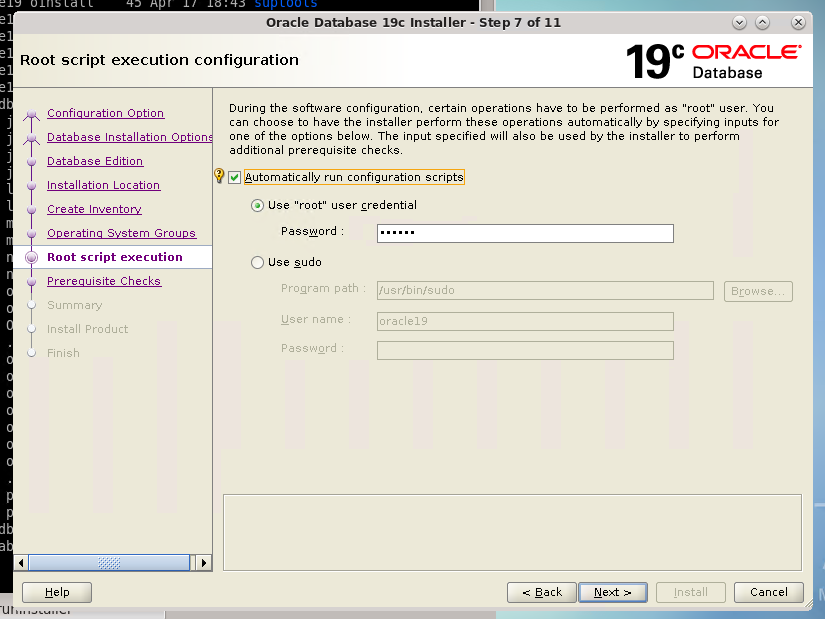Go to Operating System Groups step

point(121,233)
